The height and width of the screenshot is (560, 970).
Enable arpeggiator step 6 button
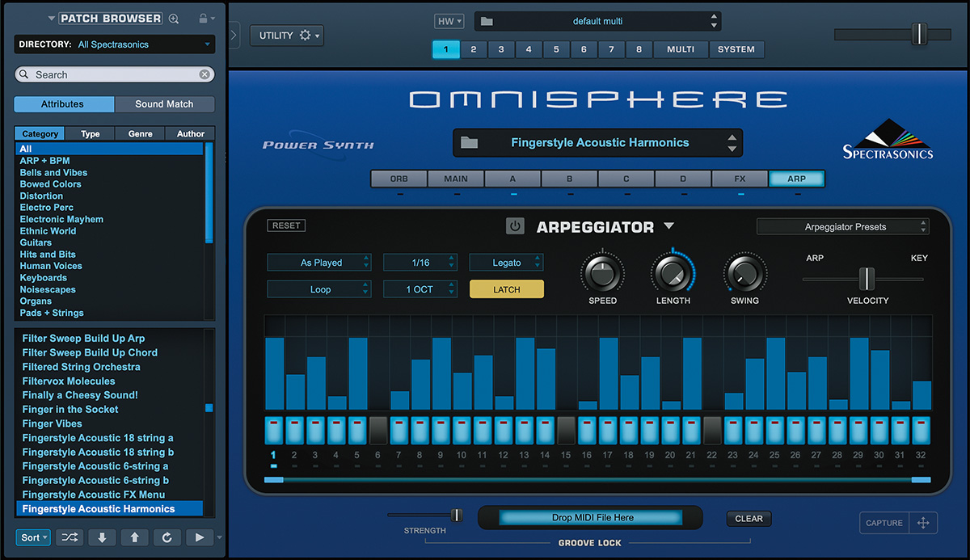tap(378, 430)
